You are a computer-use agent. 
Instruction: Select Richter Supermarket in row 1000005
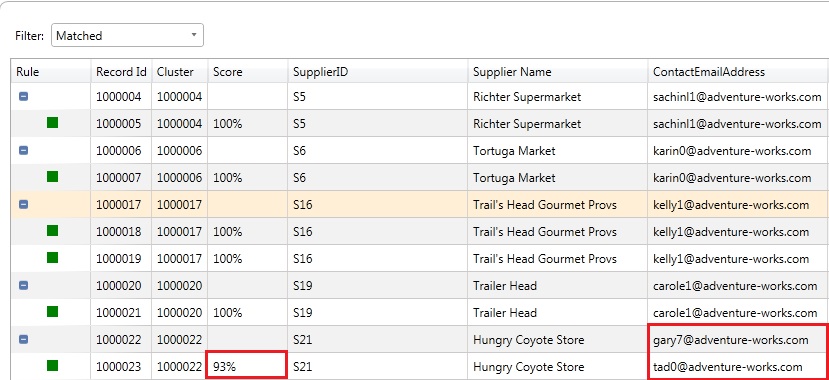pyautogui.click(x=558, y=124)
